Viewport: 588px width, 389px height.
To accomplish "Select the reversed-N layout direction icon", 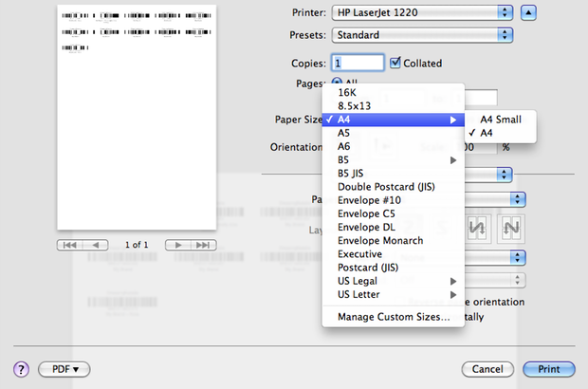I will click(477, 229).
